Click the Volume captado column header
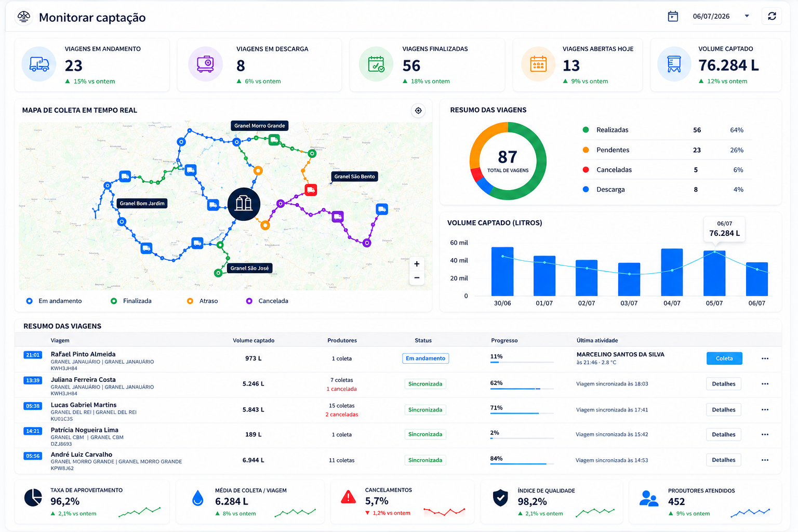 254,340
